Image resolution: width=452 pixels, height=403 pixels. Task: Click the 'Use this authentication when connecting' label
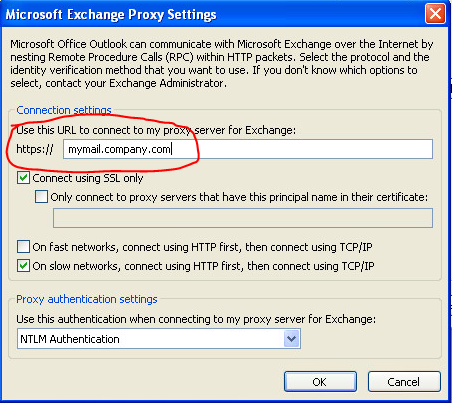pos(196,319)
